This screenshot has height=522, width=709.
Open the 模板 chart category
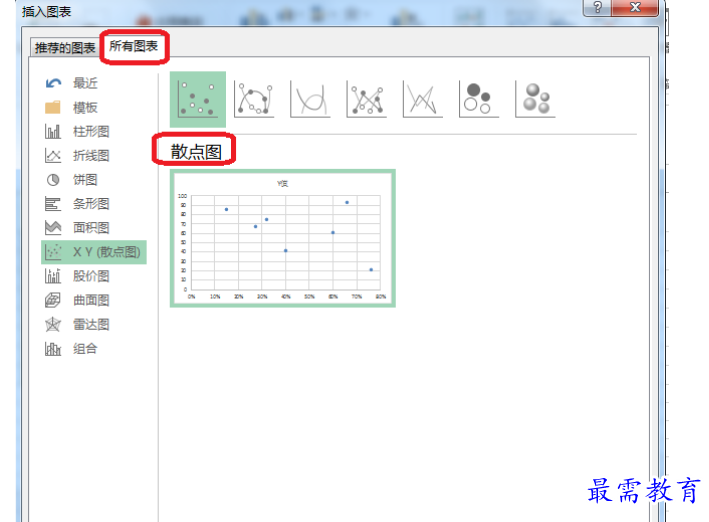pyautogui.click(x=85, y=107)
